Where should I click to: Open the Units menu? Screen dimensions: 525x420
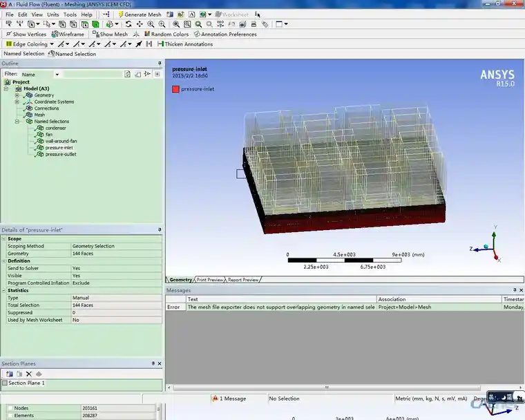[x=53, y=15]
